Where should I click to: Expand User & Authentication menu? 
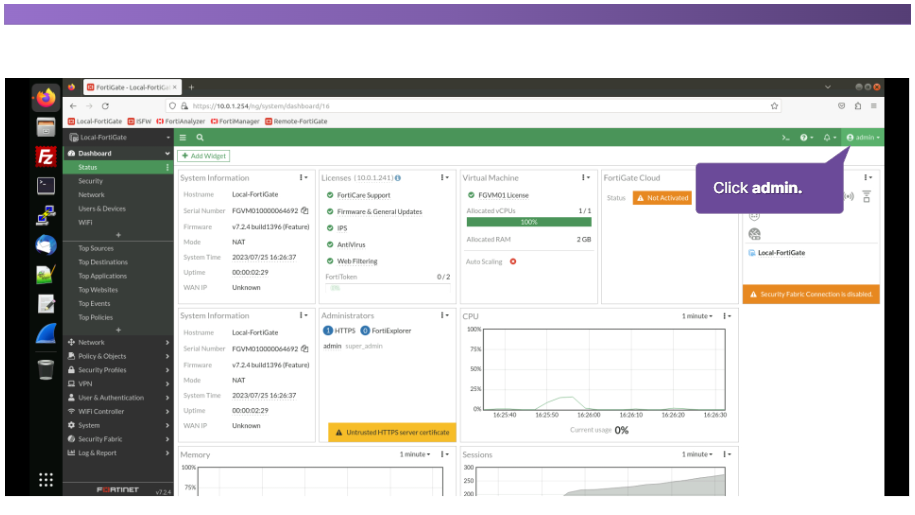coord(118,398)
